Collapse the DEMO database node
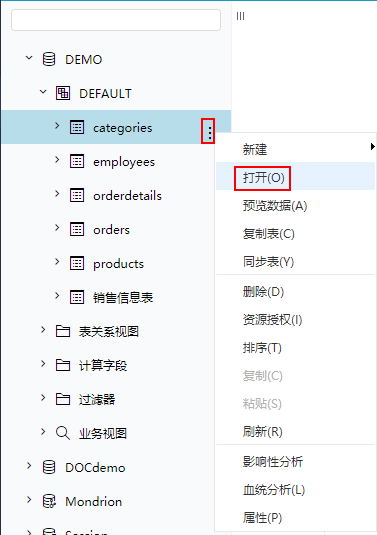This screenshot has height=535, width=377. point(29,58)
